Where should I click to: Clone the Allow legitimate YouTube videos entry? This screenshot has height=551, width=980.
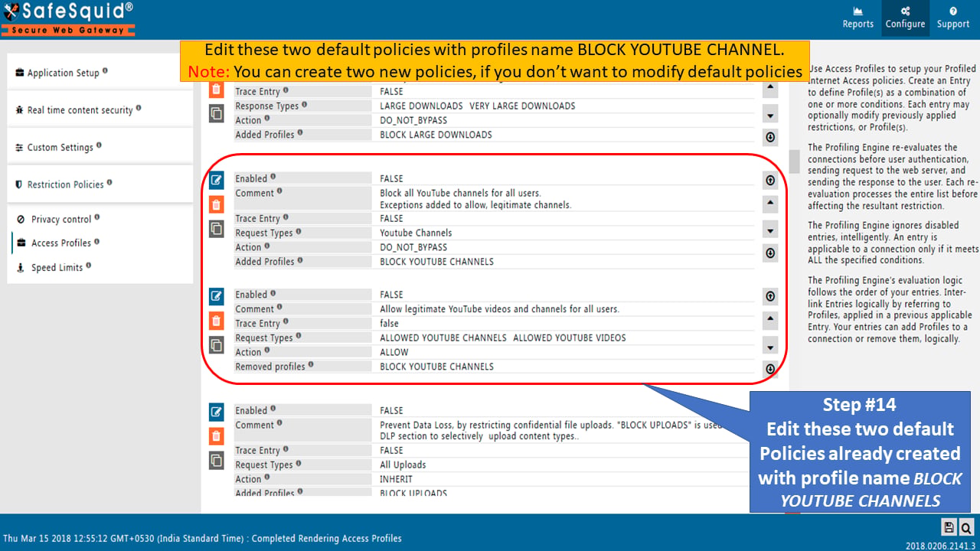click(x=217, y=344)
